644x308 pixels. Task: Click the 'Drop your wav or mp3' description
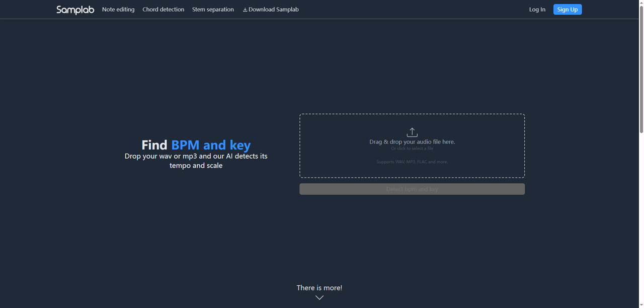(196, 161)
